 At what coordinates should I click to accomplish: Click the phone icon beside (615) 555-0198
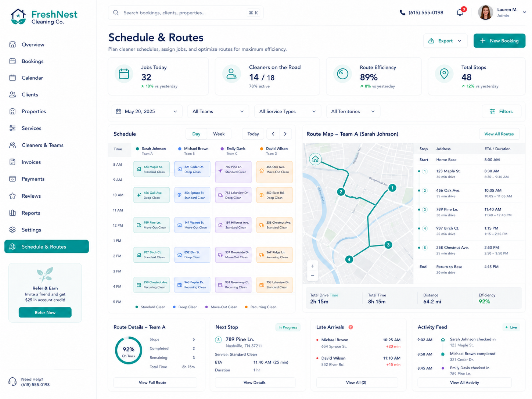tap(403, 12)
